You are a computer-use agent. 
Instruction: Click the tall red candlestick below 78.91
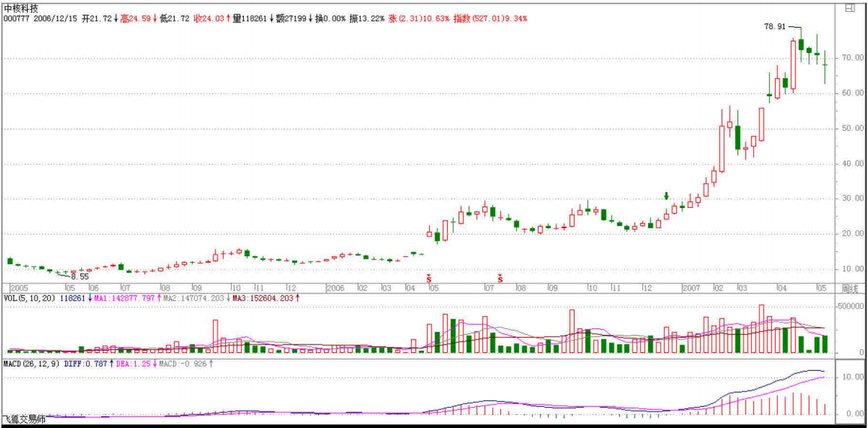(x=793, y=66)
